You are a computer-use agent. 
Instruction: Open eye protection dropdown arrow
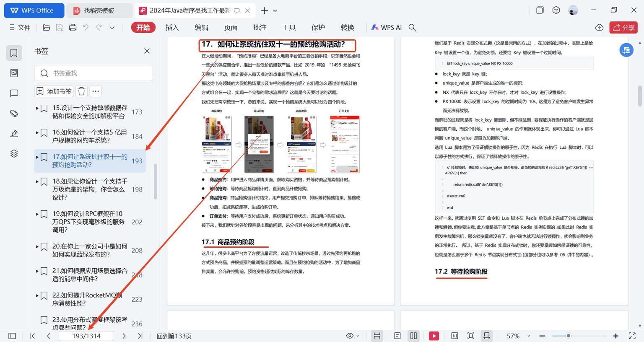(358, 336)
